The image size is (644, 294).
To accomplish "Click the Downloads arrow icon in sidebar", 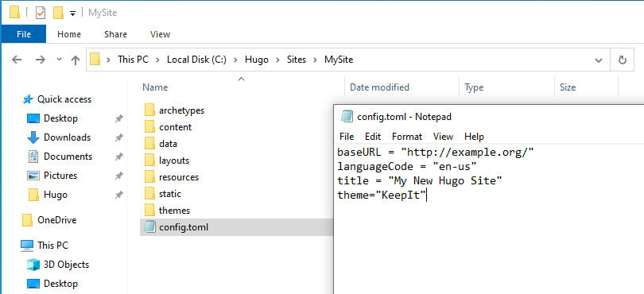I will (33, 137).
